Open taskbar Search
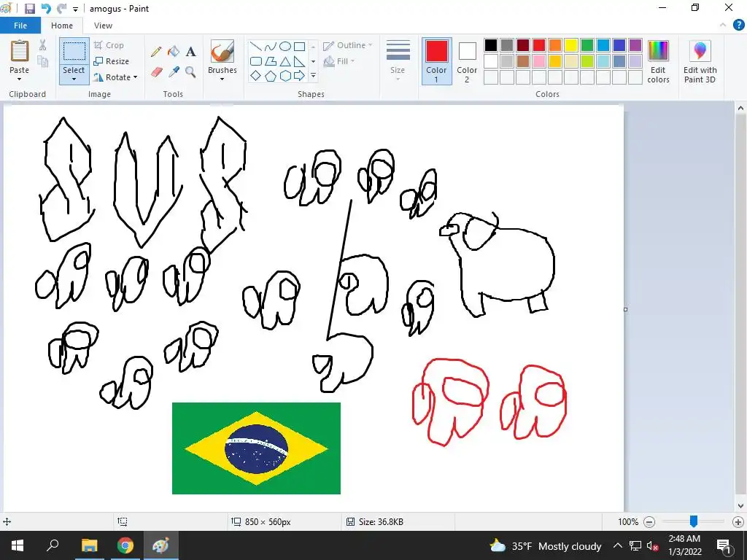The width and height of the screenshot is (747, 560). 53,545
